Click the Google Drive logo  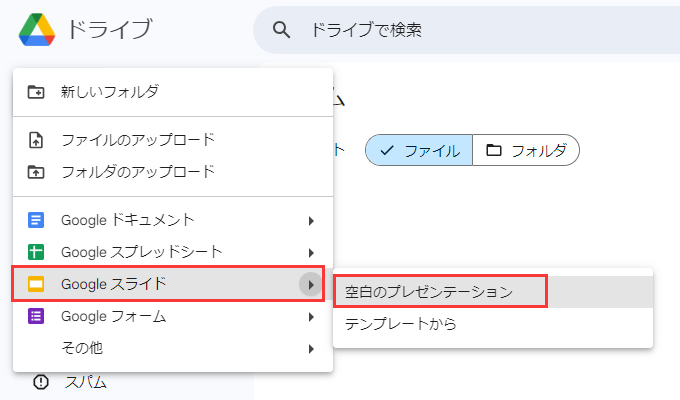[37, 30]
